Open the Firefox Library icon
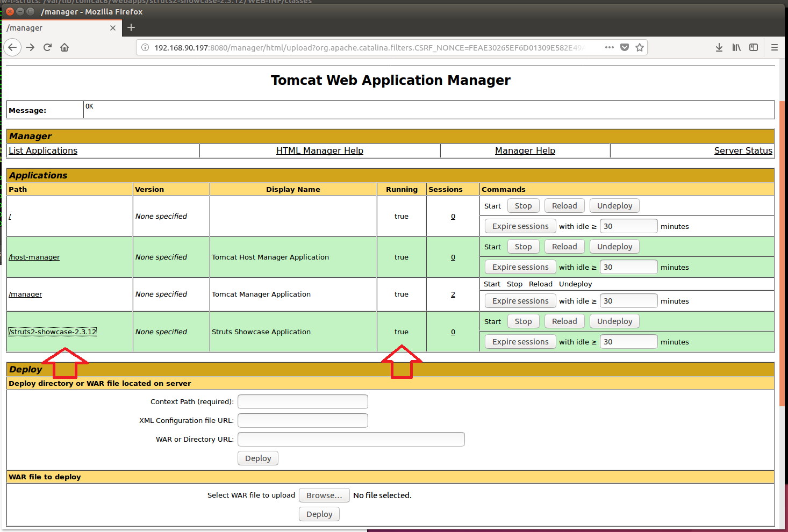Viewport: 788px width, 532px height. 736,47
